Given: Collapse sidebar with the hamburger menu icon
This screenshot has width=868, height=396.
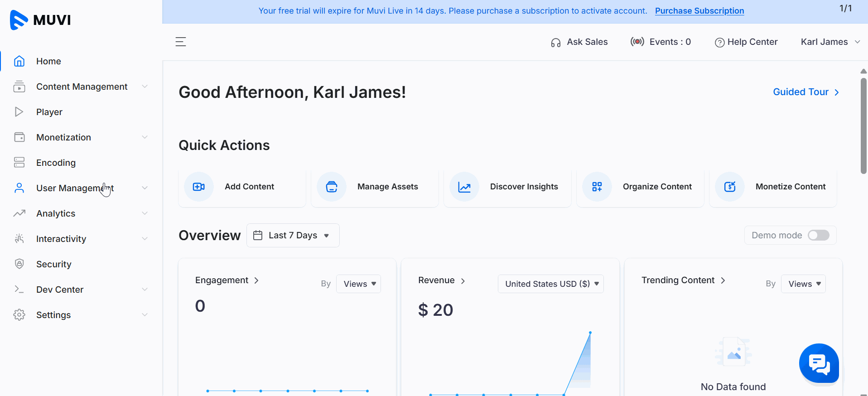Looking at the screenshot, I should pyautogui.click(x=181, y=42).
